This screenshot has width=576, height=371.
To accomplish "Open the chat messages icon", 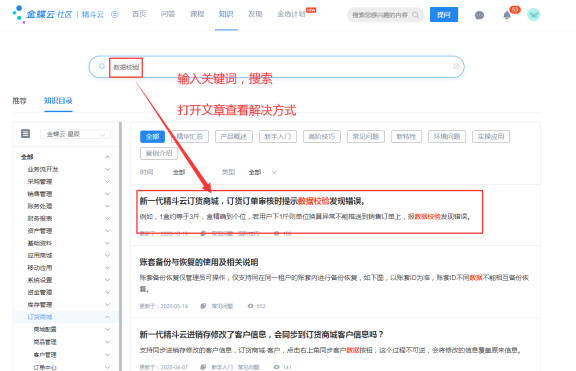I will (479, 15).
